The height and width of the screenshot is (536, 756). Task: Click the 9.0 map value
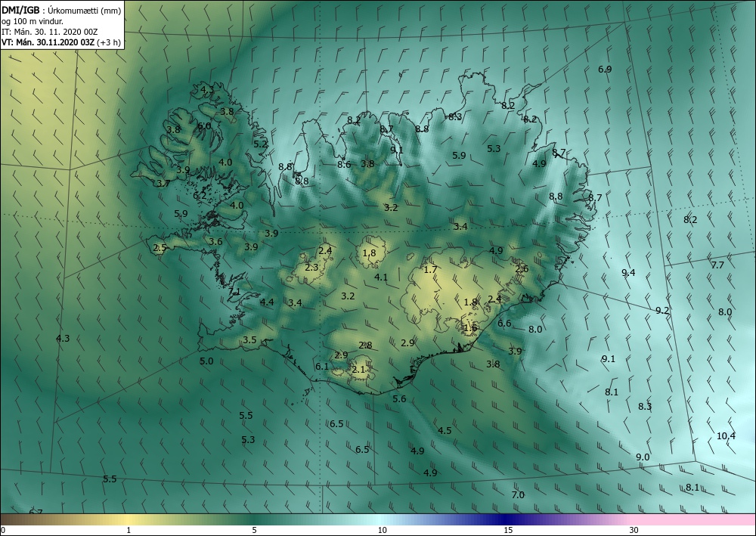tap(643, 457)
